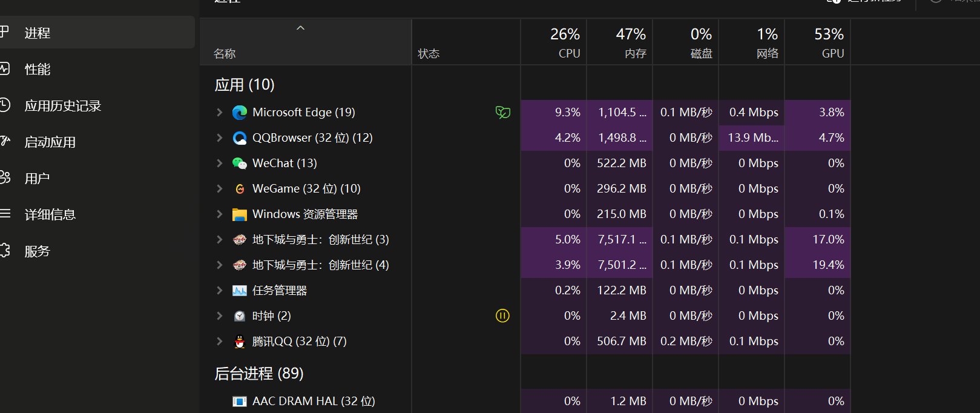The image size is (980, 413).
Task: Expand the 任务管理器 process row
Action: coord(220,290)
